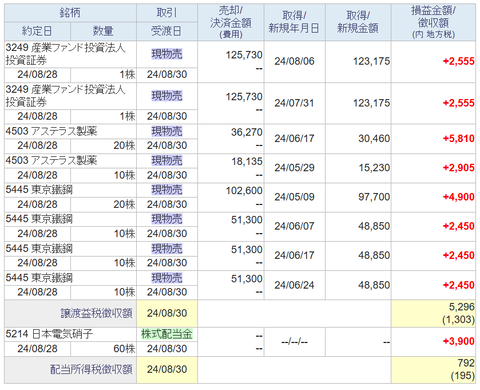Click the profit value +5,810
Viewport: 480px width, 390px height.
coord(458,138)
